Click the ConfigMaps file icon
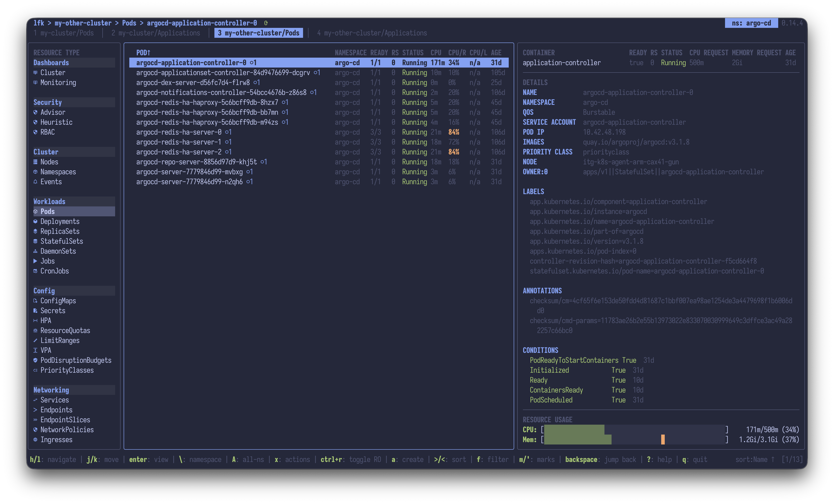834x504 pixels. point(35,301)
